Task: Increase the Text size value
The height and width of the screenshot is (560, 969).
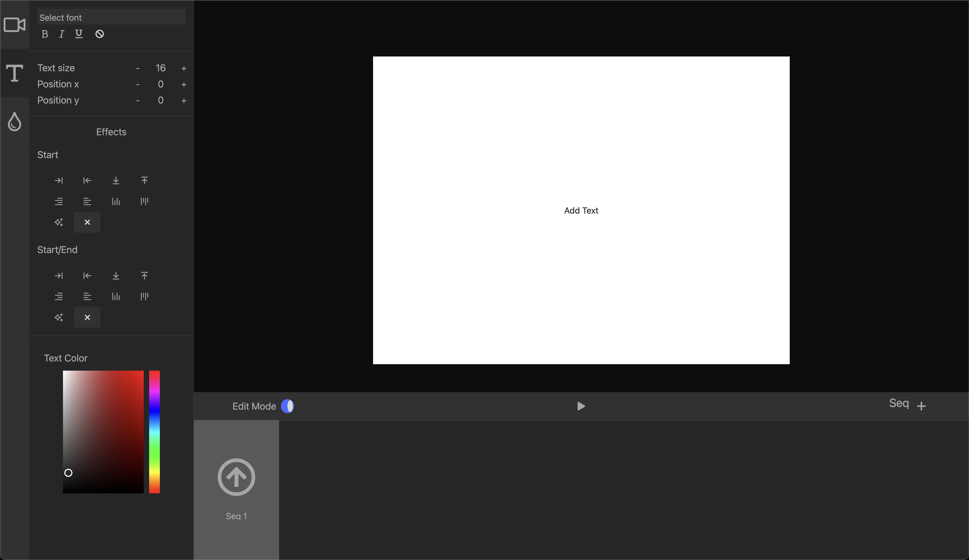Action: (184, 68)
